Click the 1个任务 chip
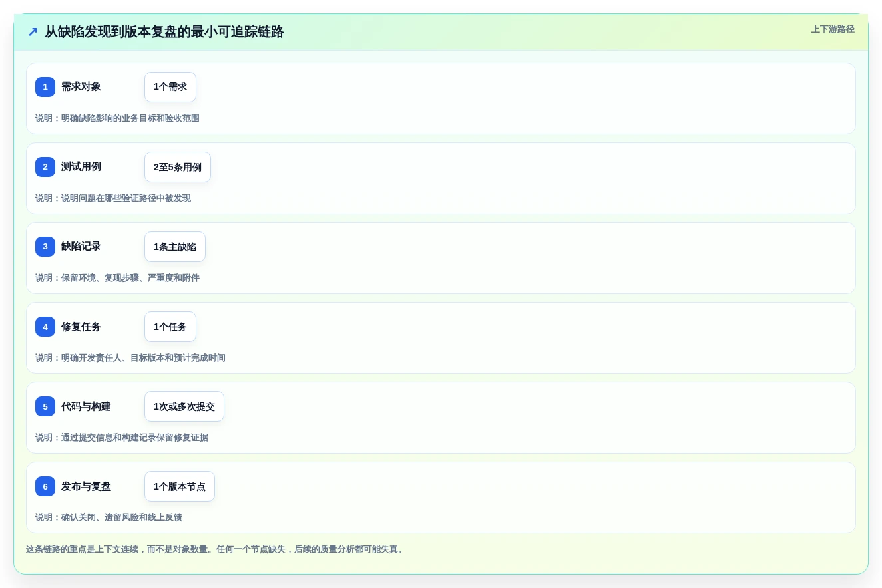The height and width of the screenshot is (588, 882). 170,327
